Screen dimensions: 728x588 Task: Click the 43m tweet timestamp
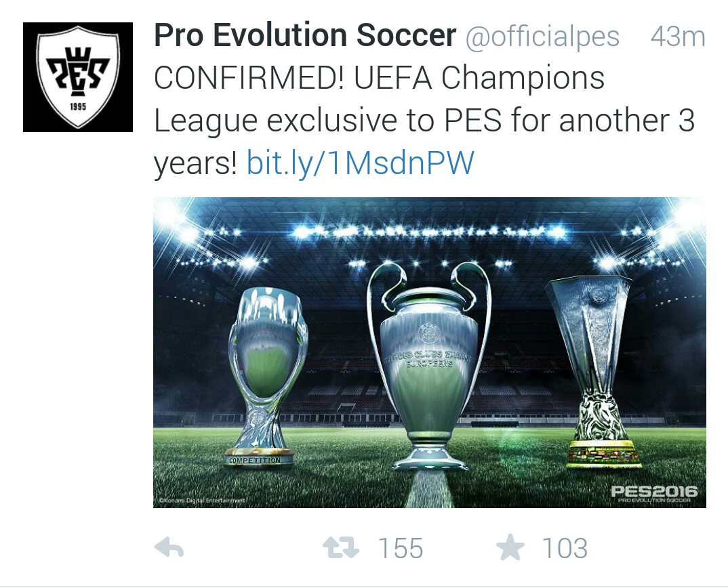pos(677,37)
